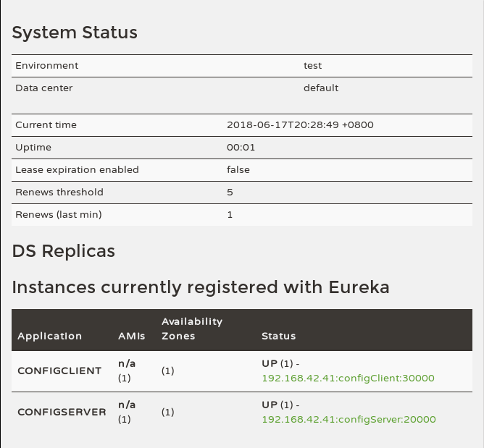This screenshot has height=448, width=484.
Task: Select the Availability Zones column header
Action: click(x=192, y=329)
